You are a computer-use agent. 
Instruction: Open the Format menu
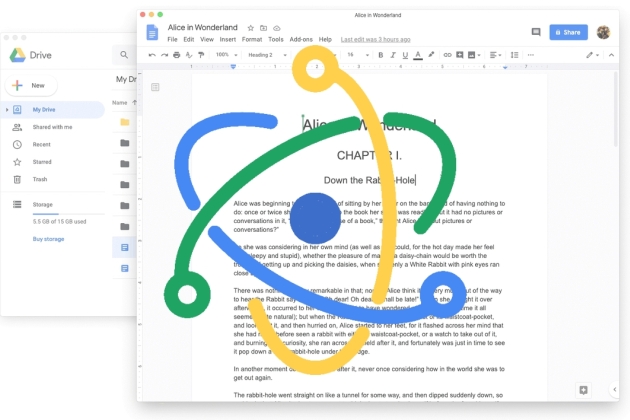[x=252, y=39]
